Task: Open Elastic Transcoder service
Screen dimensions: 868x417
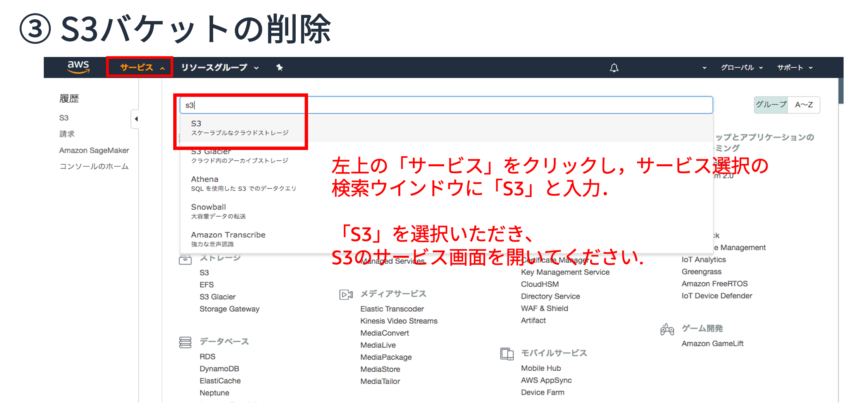Action: [392, 309]
